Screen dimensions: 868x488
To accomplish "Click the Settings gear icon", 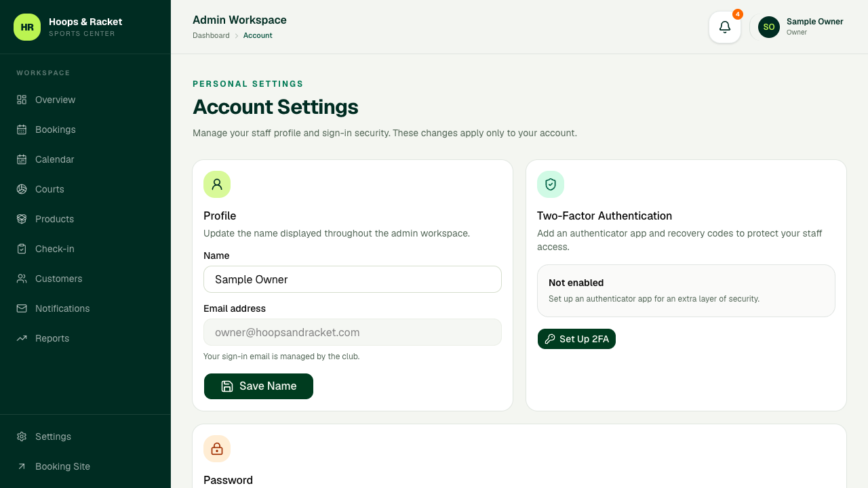I will (x=22, y=436).
